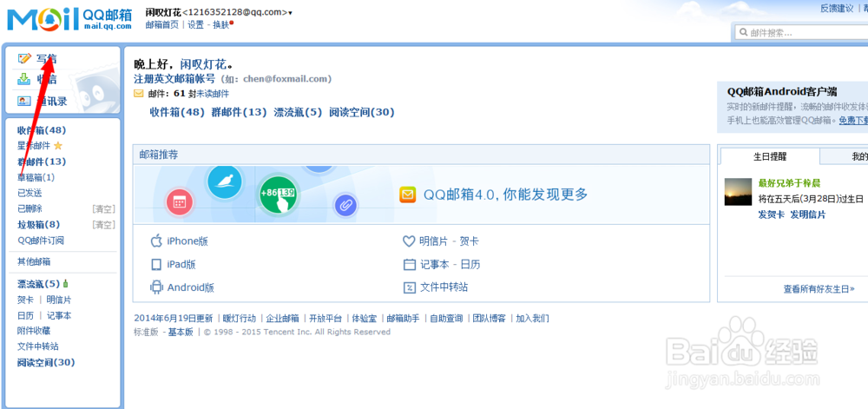Click 清空 next to 已删除
The width and height of the screenshot is (868, 409).
click(103, 208)
